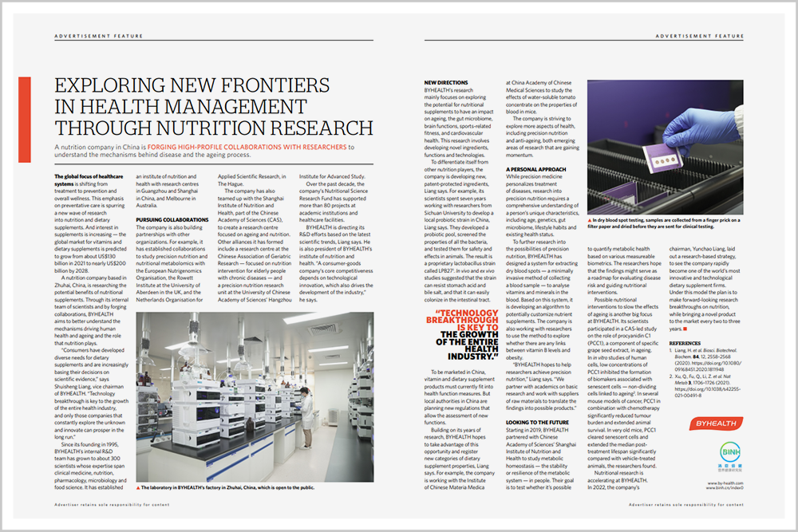This screenshot has height=532, width=798.
Task: Click 'ADVERTISEMENT FEATURE' label on left page
Action: point(99,36)
